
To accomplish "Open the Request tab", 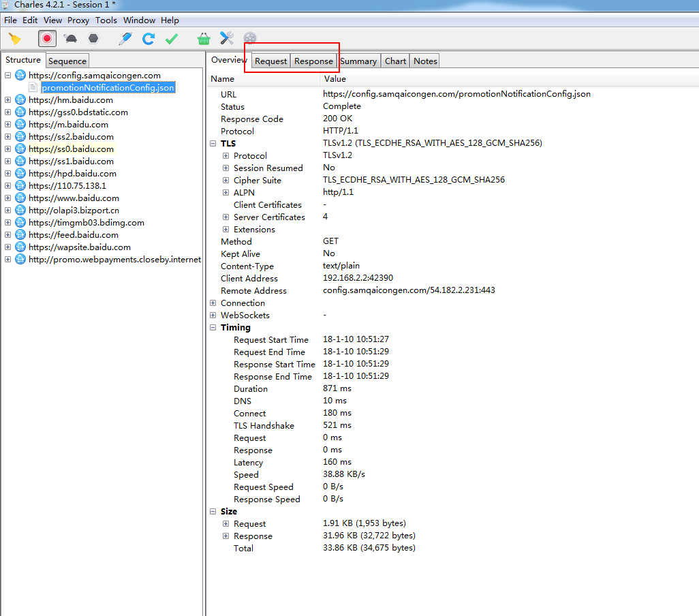I will (x=270, y=61).
